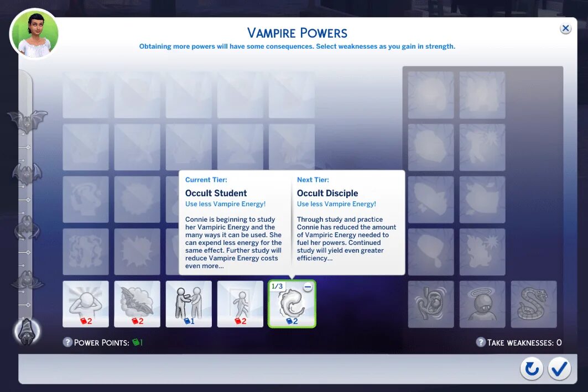Click the Take Weaknesses: 0 label

point(524,343)
